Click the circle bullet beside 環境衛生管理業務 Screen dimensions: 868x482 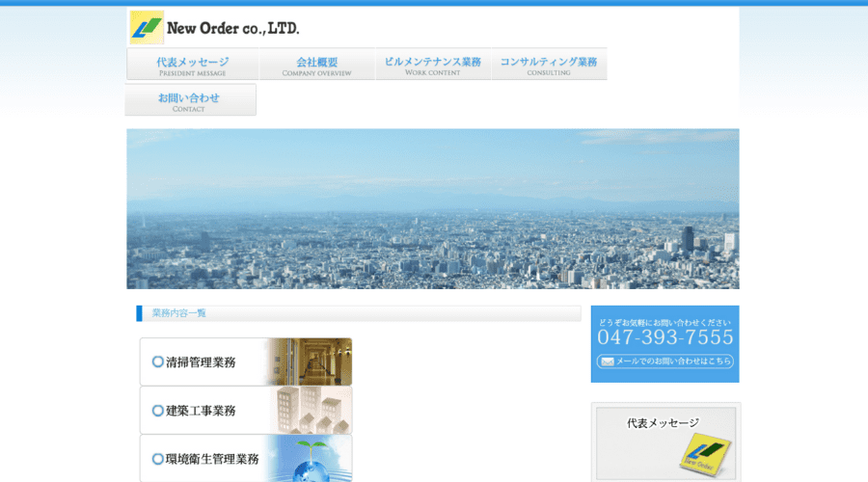(158, 459)
